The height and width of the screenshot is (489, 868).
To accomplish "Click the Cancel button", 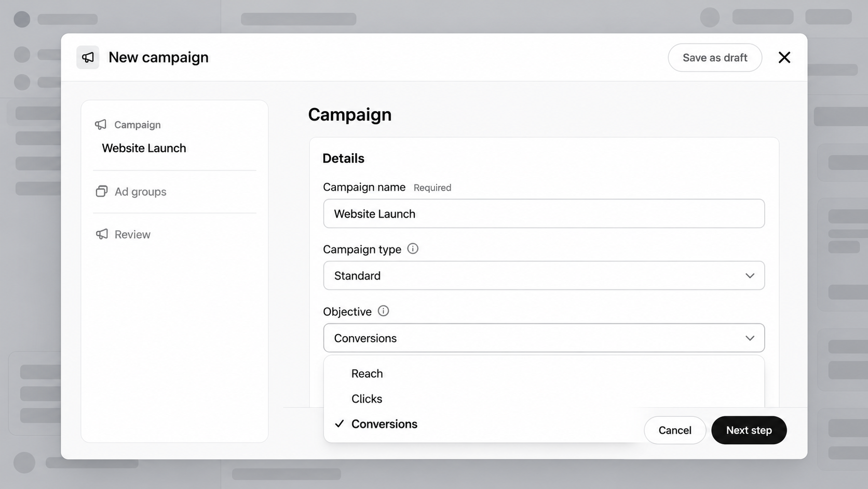I will click(x=675, y=430).
